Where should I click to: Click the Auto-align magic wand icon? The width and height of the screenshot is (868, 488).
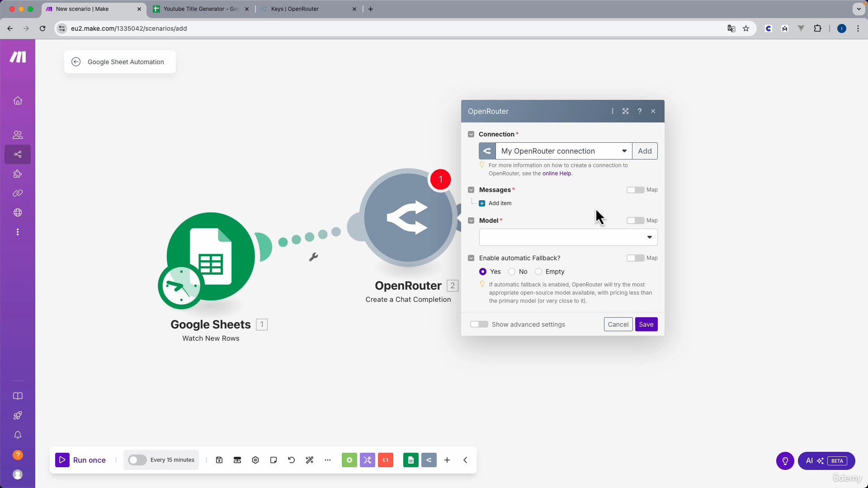tap(310, 460)
